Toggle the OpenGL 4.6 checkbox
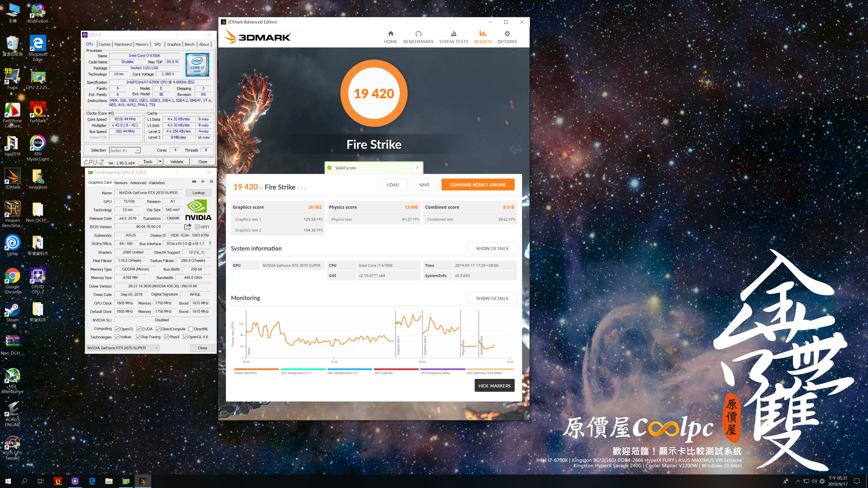Screen dimensions: 868x488 click(185, 337)
